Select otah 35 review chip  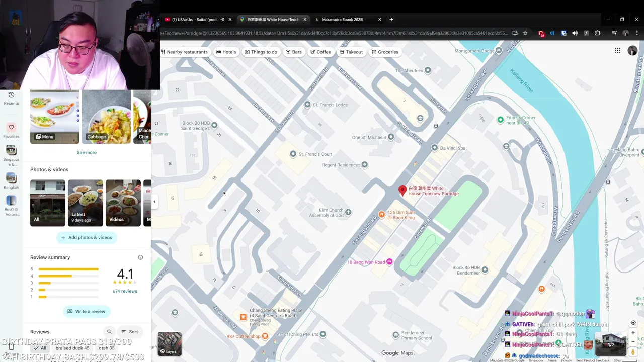[x=106, y=348]
